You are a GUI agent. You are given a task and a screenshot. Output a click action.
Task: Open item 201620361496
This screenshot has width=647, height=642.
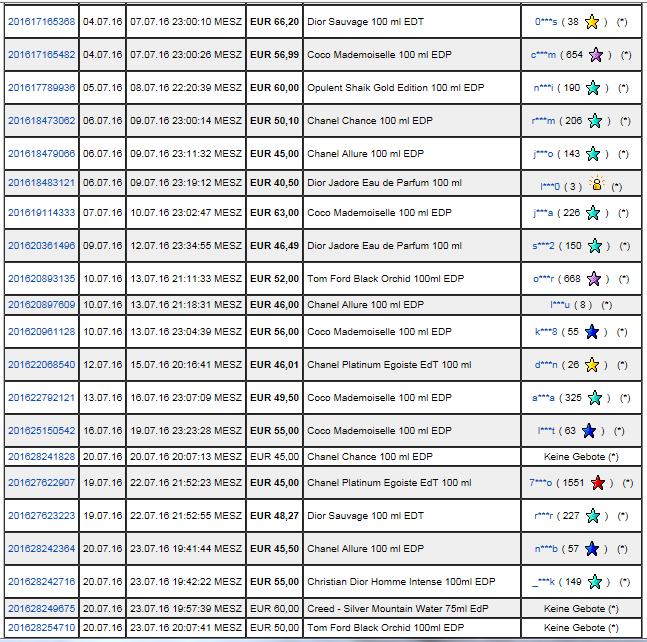point(42,245)
